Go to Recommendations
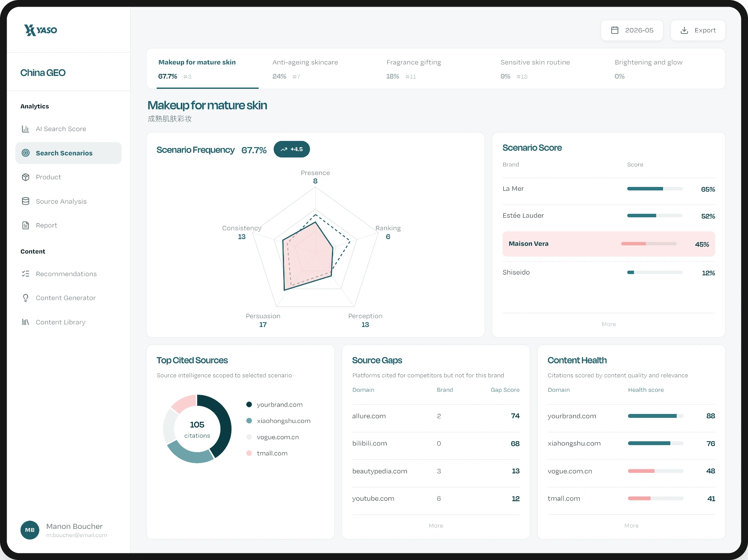The height and width of the screenshot is (560, 748). pyautogui.click(x=69, y=274)
